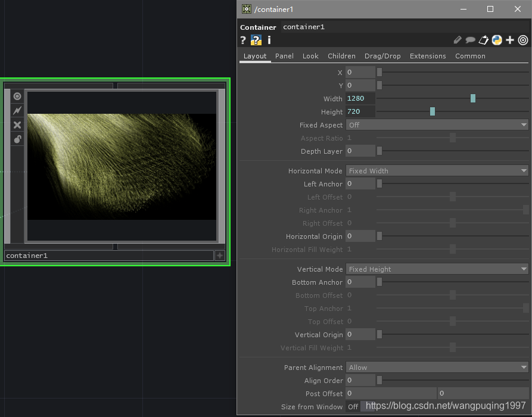Click the Python logo icon in parameter toolbar

pyautogui.click(x=497, y=41)
